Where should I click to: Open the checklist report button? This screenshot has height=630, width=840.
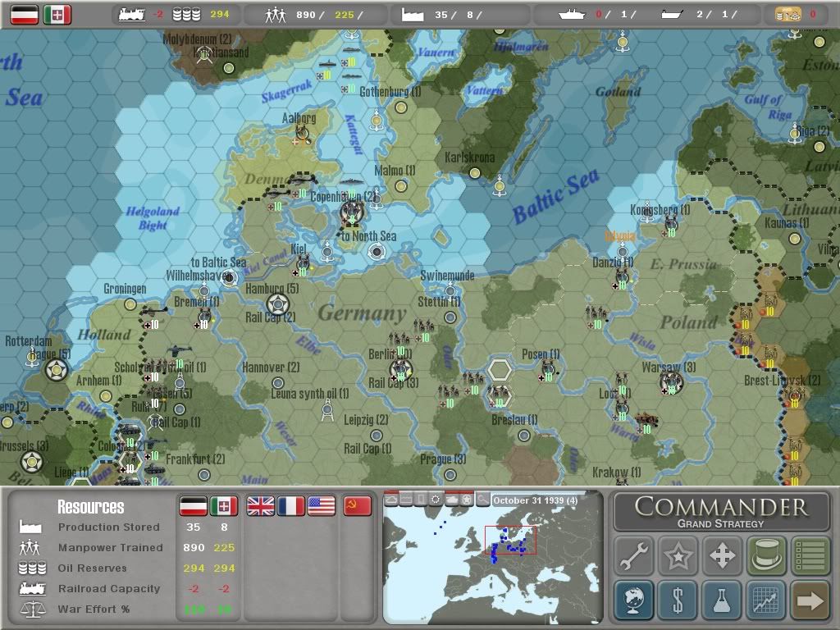click(810, 555)
